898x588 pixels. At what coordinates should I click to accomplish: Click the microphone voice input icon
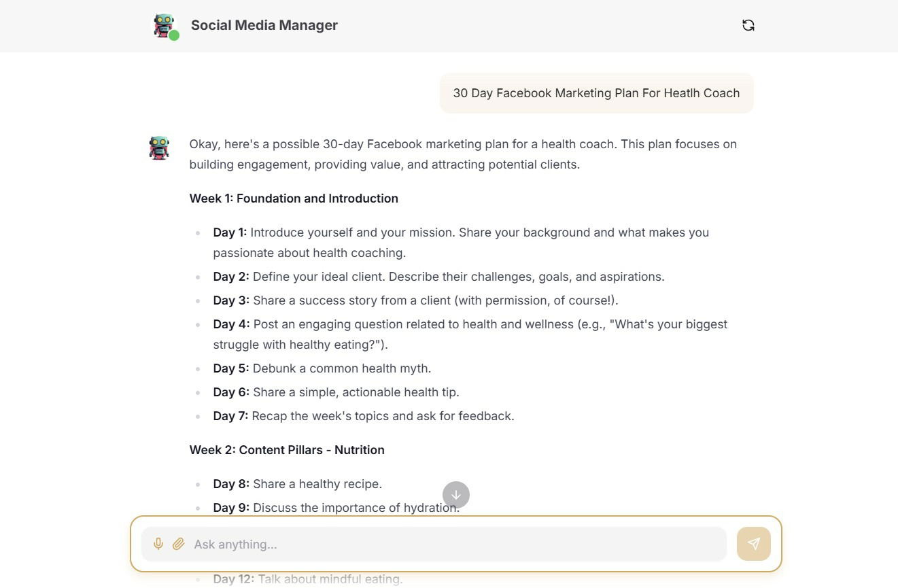click(x=158, y=544)
